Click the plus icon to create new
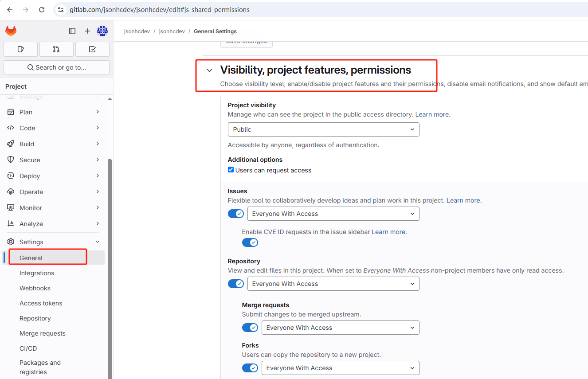Viewport: 588px width, 379px height. pyautogui.click(x=87, y=31)
